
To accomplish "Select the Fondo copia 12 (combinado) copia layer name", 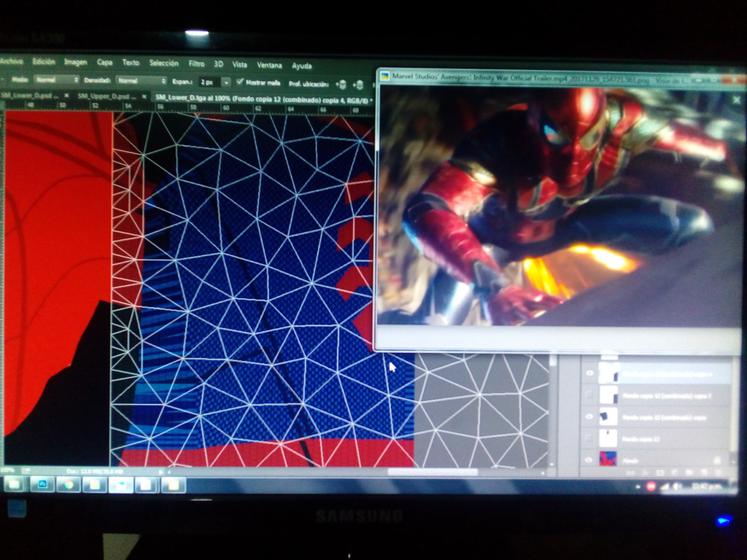I will tap(664, 417).
